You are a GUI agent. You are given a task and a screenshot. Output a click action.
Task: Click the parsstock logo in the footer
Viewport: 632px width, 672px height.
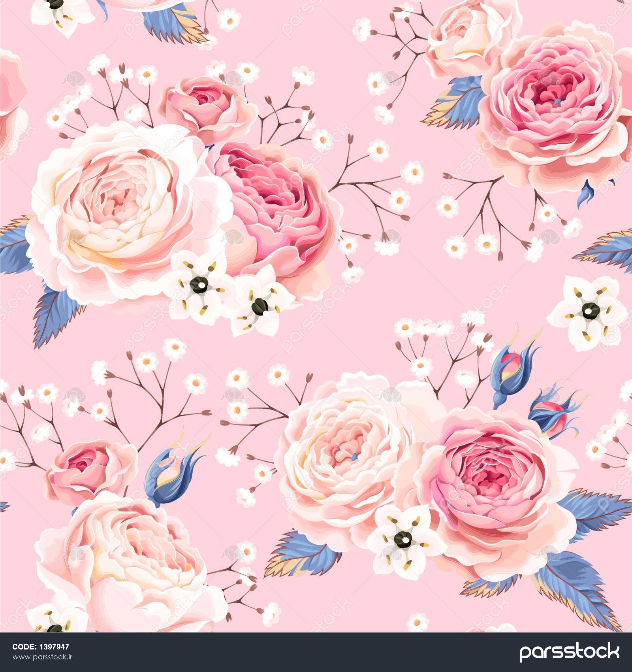pyautogui.click(x=569, y=652)
